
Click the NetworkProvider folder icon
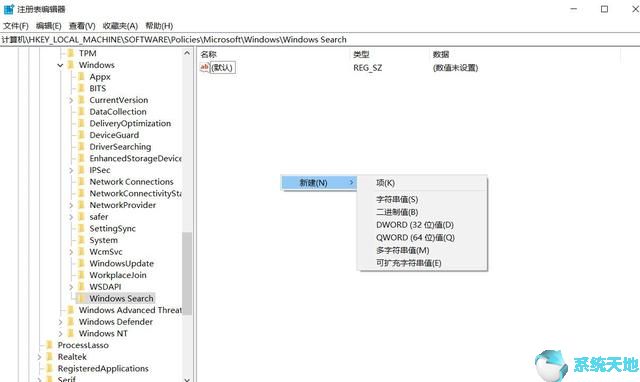pyautogui.click(x=81, y=205)
